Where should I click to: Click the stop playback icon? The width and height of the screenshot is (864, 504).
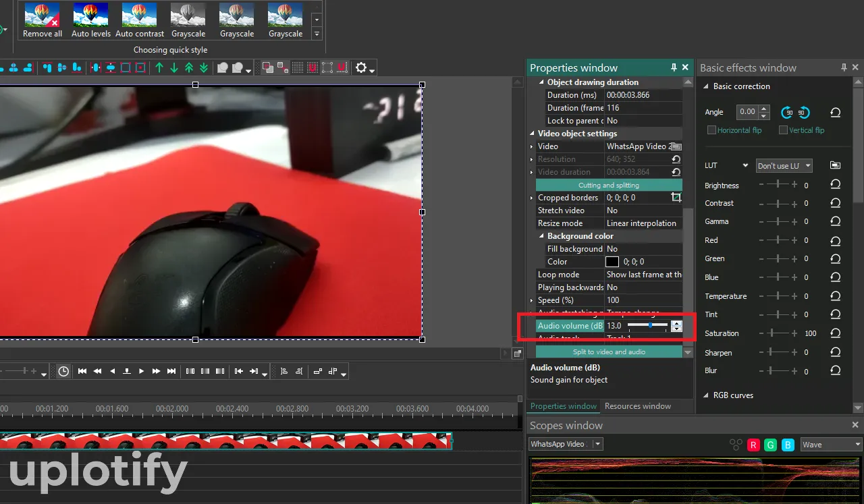tap(127, 371)
